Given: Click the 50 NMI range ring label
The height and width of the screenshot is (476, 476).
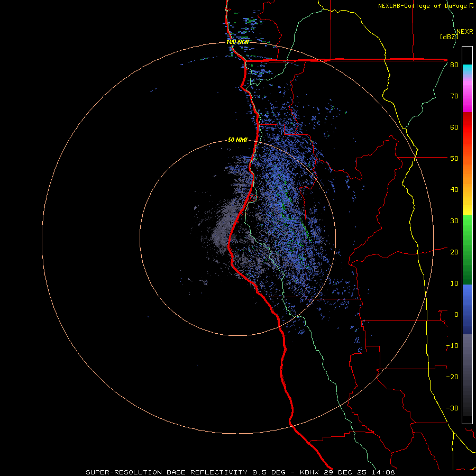Looking at the screenshot, I should 237,140.
